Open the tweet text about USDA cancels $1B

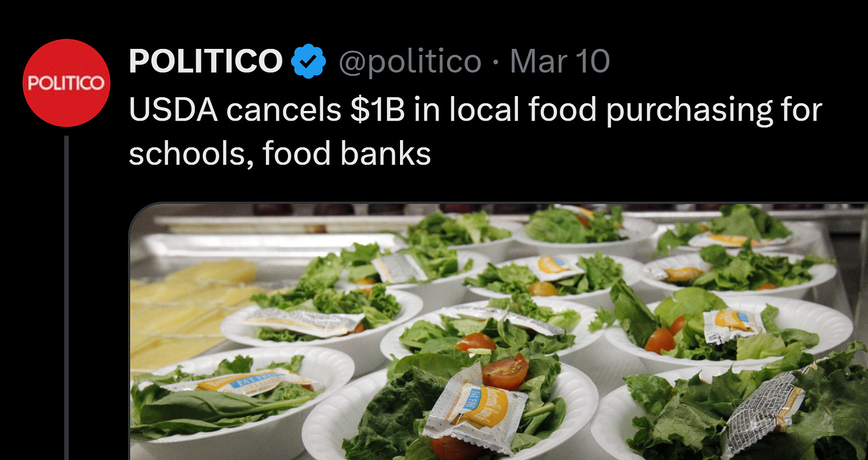click(475, 131)
